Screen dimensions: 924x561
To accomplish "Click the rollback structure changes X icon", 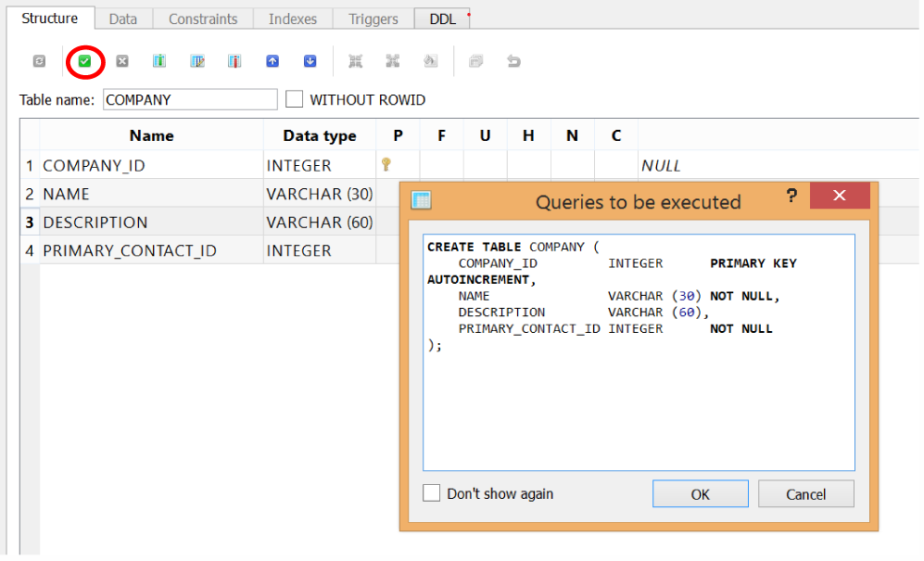I will (x=122, y=61).
